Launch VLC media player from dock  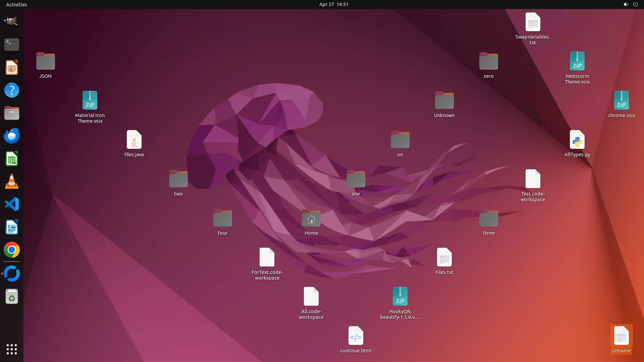[x=12, y=182]
